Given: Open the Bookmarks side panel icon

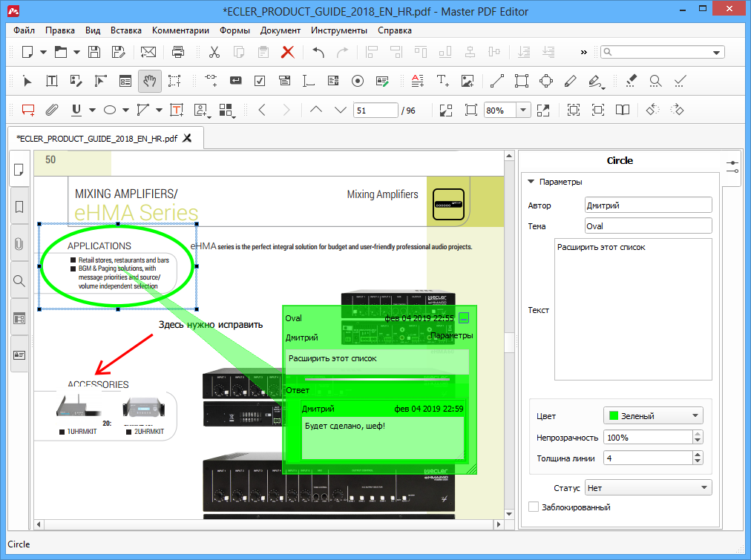Looking at the screenshot, I should [19, 207].
